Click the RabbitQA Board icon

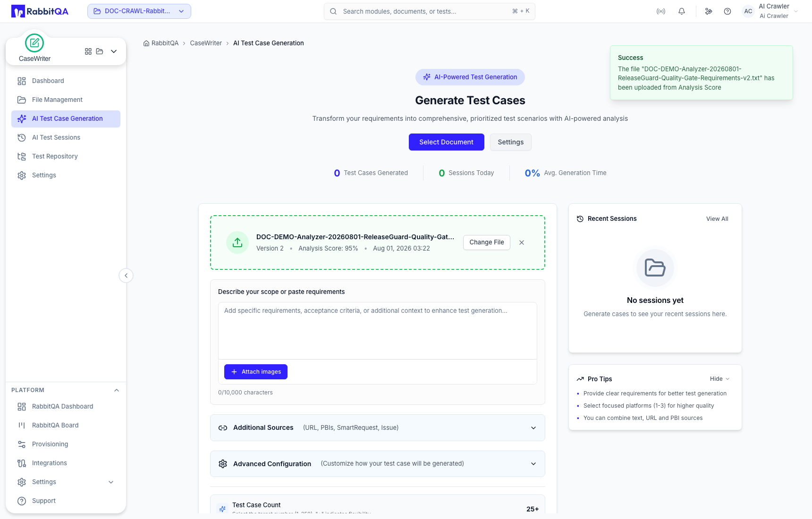coord(22,426)
